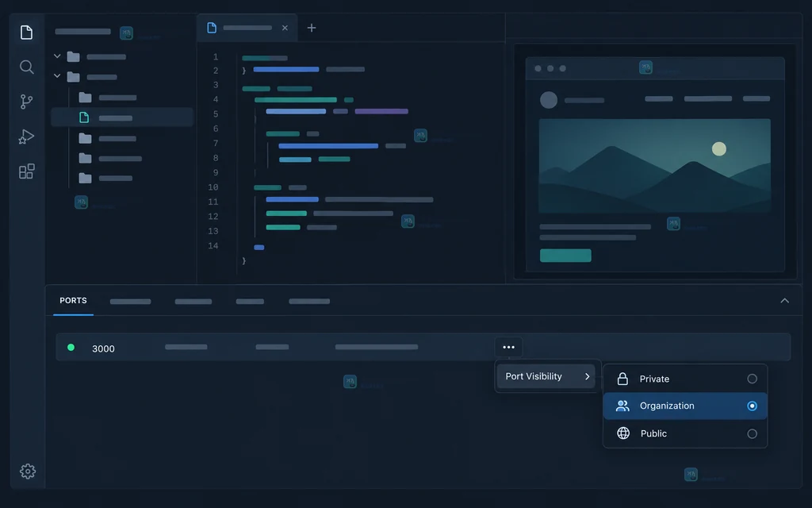
Task: Select the Private visibility radio button
Action: [x=752, y=379]
